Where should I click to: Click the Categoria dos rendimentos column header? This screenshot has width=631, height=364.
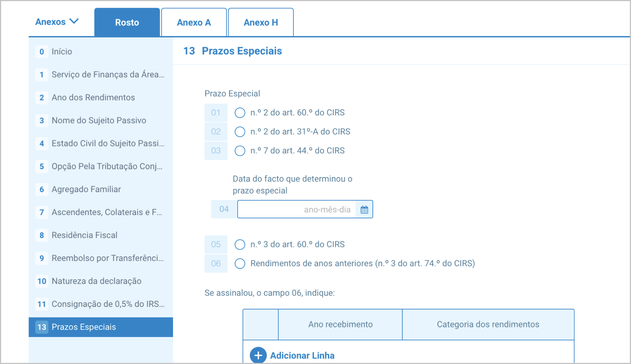pyautogui.click(x=488, y=325)
